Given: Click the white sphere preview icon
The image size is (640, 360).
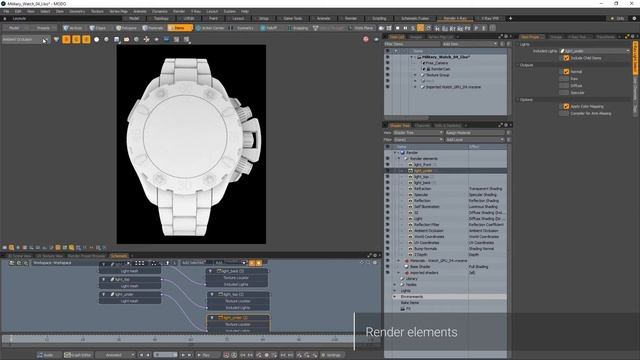Looking at the screenshot, I should pyautogui.click(x=96, y=40).
